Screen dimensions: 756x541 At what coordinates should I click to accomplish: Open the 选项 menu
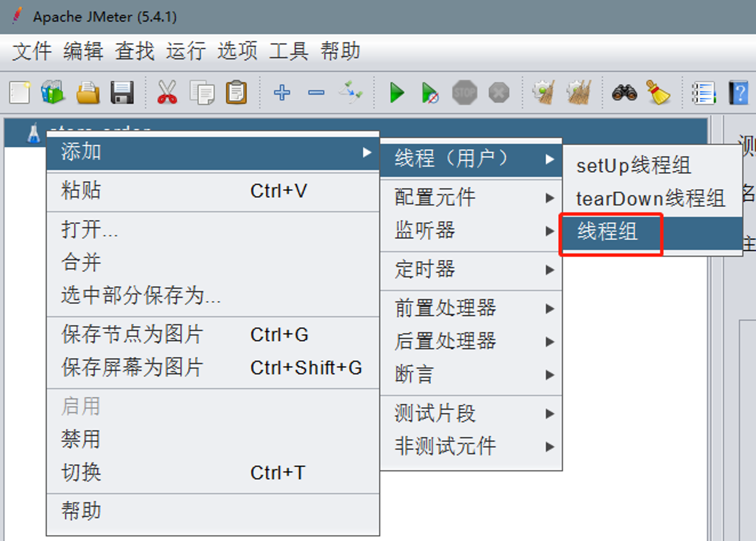[237, 51]
